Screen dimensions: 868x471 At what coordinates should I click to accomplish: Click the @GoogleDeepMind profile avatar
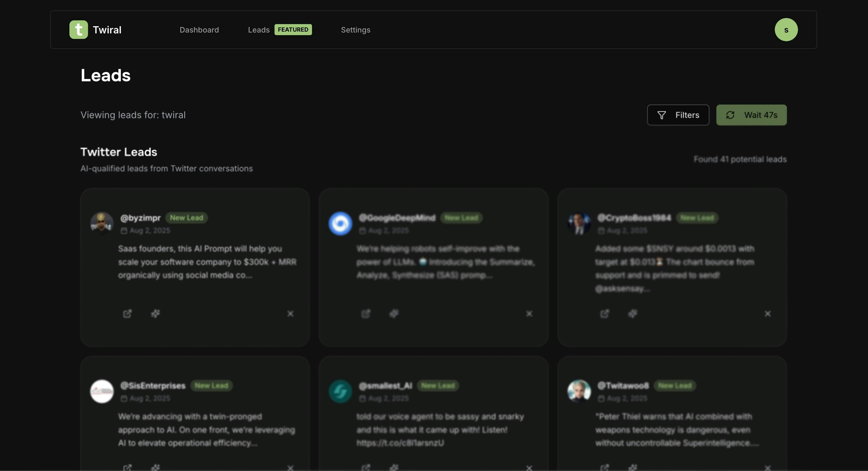click(340, 223)
